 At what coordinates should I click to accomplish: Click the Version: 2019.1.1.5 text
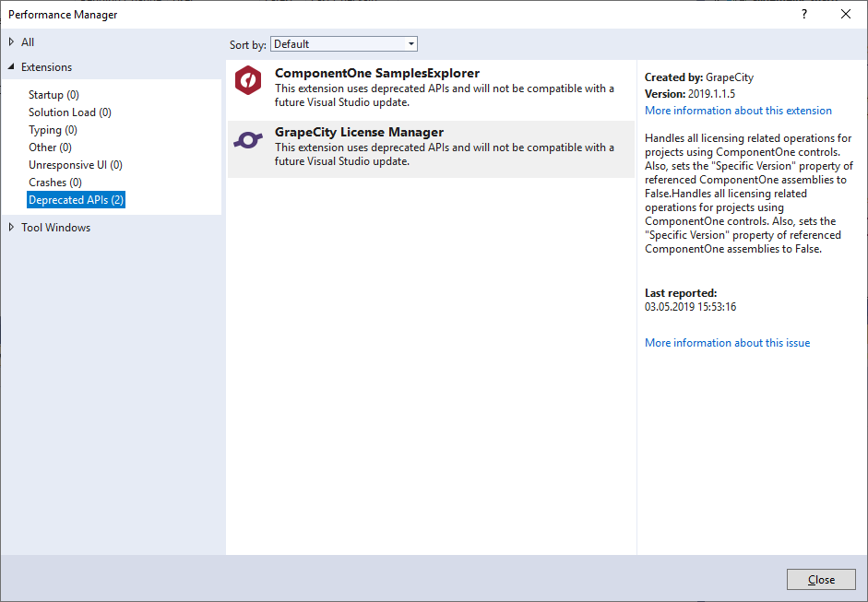pos(690,94)
